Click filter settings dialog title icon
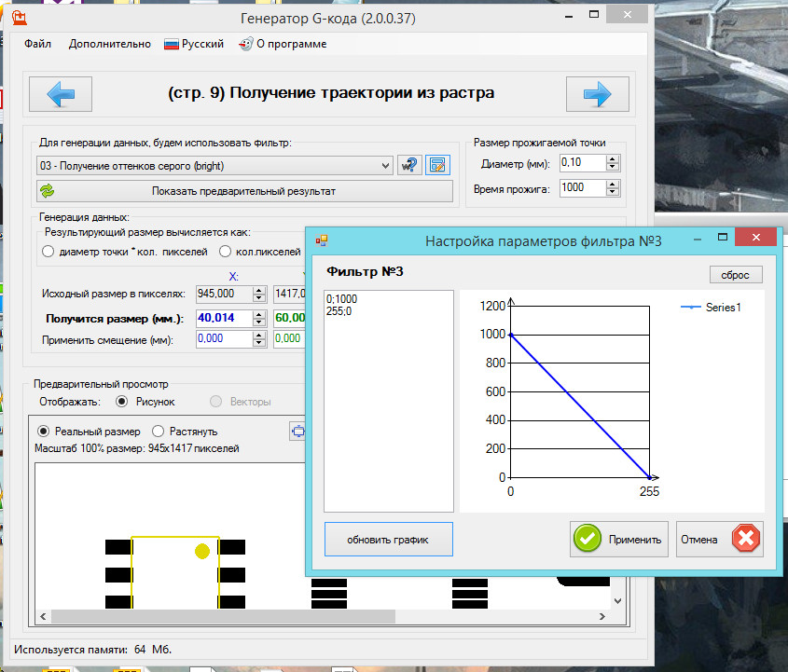This screenshot has height=672, width=788. (322, 240)
